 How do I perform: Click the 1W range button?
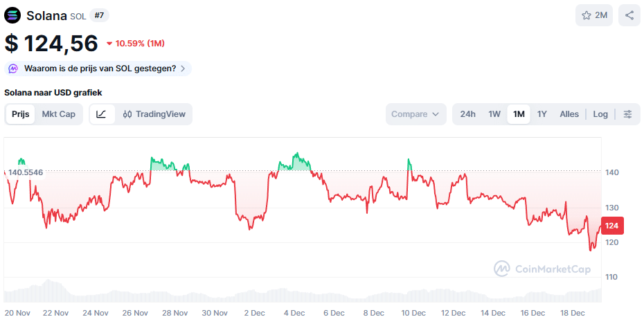[x=494, y=114]
